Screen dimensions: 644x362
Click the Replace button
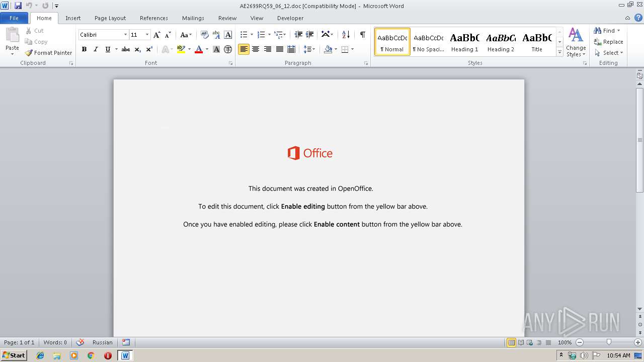pyautogui.click(x=608, y=42)
